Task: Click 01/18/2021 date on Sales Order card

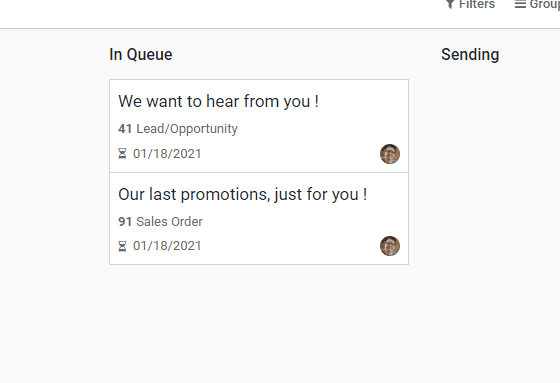Action: click(x=167, y=246)
